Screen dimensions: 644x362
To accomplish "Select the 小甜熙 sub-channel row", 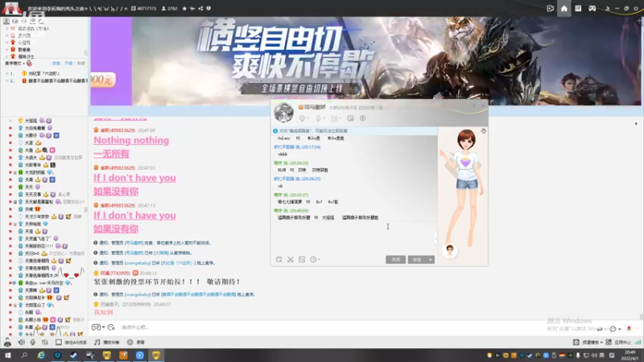I will coord(45,43).
